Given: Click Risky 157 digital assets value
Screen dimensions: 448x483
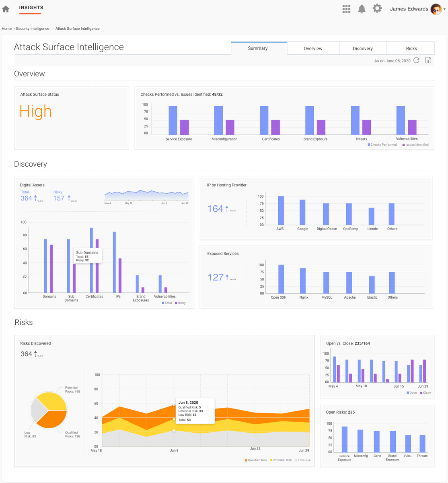Looking at the screenshot, I should pyautogui.click(x=59, y=198).
